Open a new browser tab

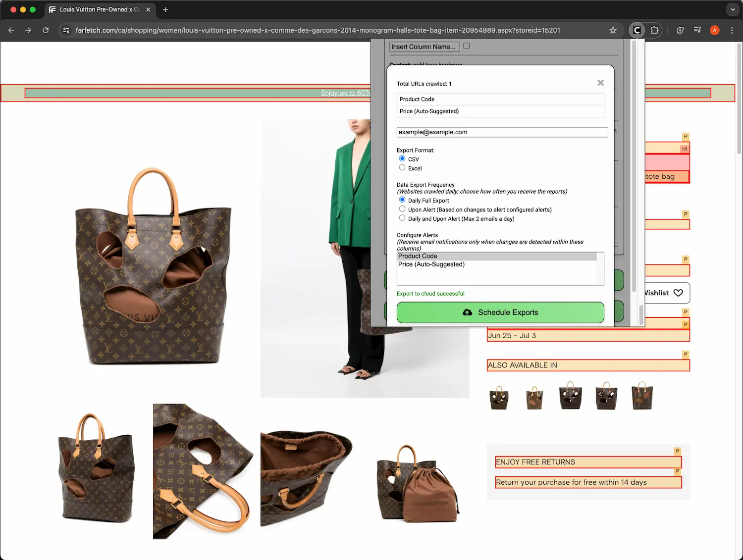point(165,9)
